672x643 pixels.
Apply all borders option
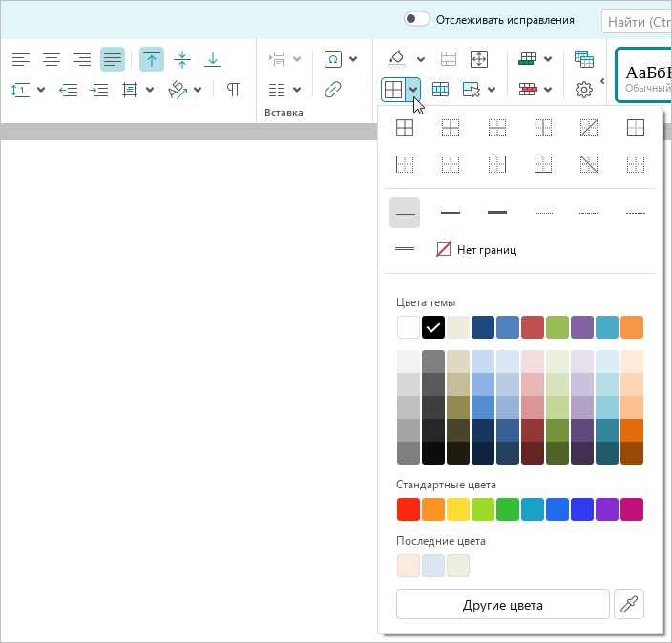405,128
